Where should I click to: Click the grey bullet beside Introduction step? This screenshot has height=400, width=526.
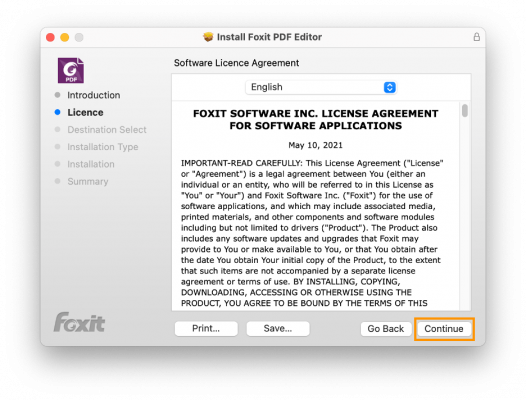click(x=57, y=95)
